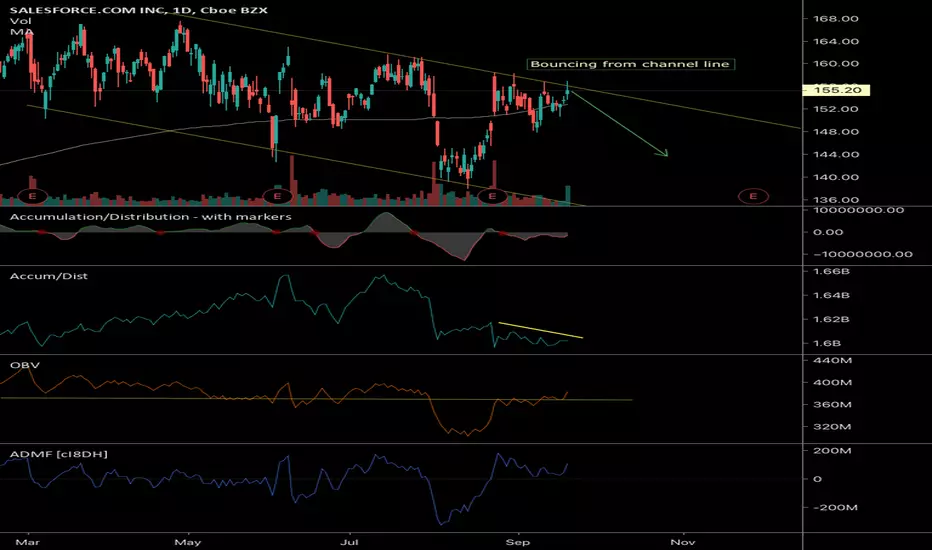Viewport: 932px width, 550px height.
Task: Click the May label on the time axis
Action: click(188, 542)
